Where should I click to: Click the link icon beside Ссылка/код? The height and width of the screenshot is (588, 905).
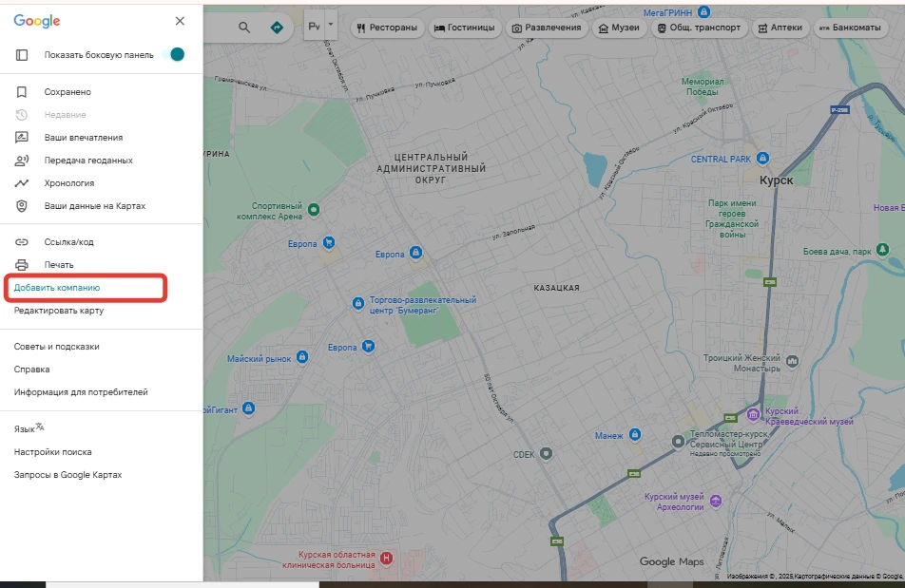coord(20,241)
